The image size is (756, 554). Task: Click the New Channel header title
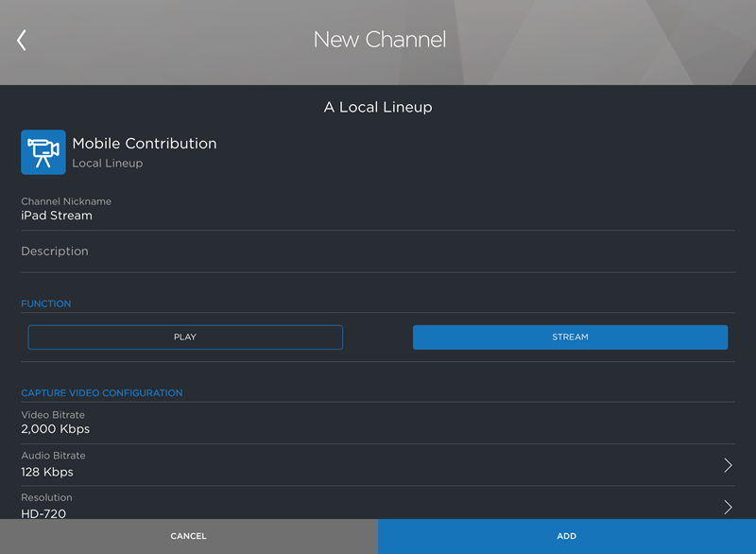click(379, 40)
